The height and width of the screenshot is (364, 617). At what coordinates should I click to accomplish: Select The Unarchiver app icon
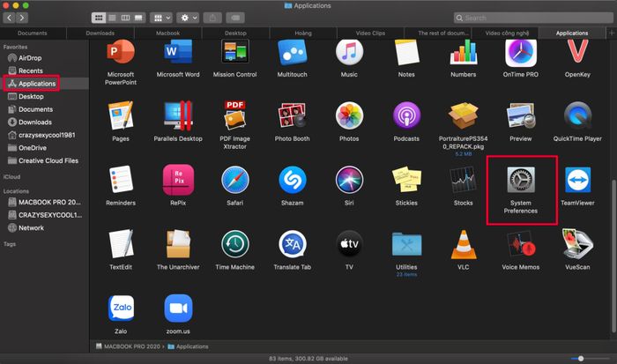point(178,244)
